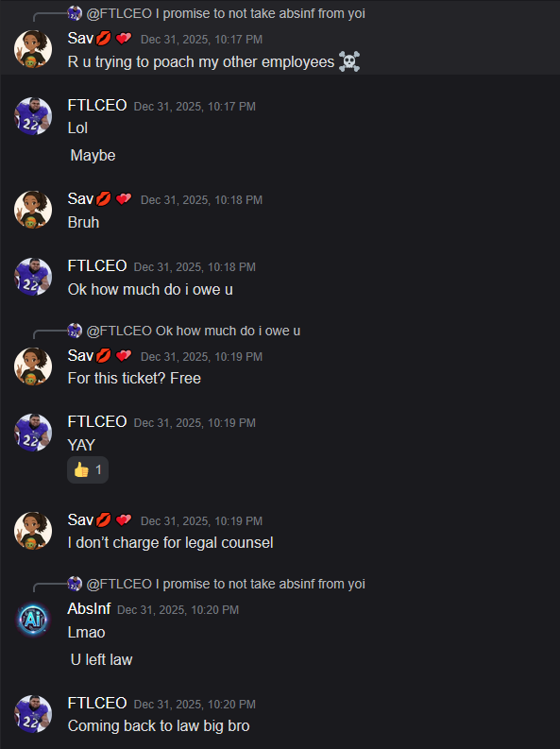Viewport: 560px width, 749px height.
Task: Click the skull emoji in the poach message
Action: click(349, 61)
